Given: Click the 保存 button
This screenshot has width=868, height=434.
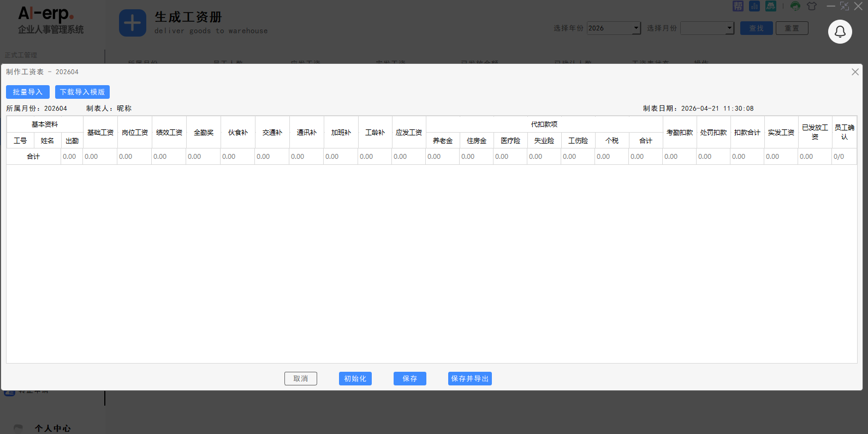Looking at the screenshot, I should pyautogui.click(x=409, y=379).
